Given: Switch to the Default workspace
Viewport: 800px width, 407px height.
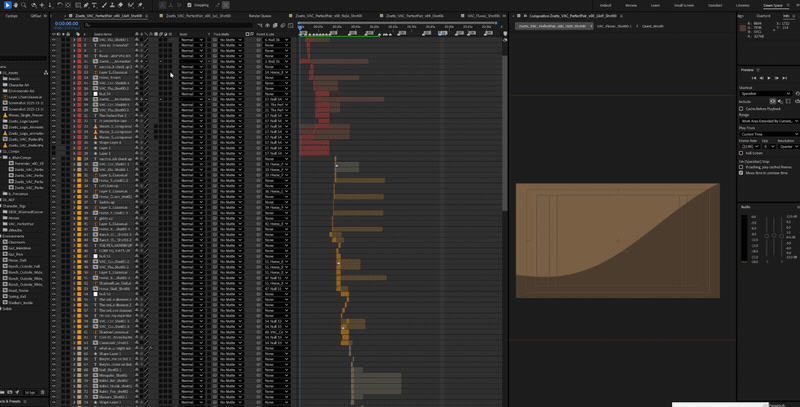Looking at the screenshot, I should click(x=606, y=5).
